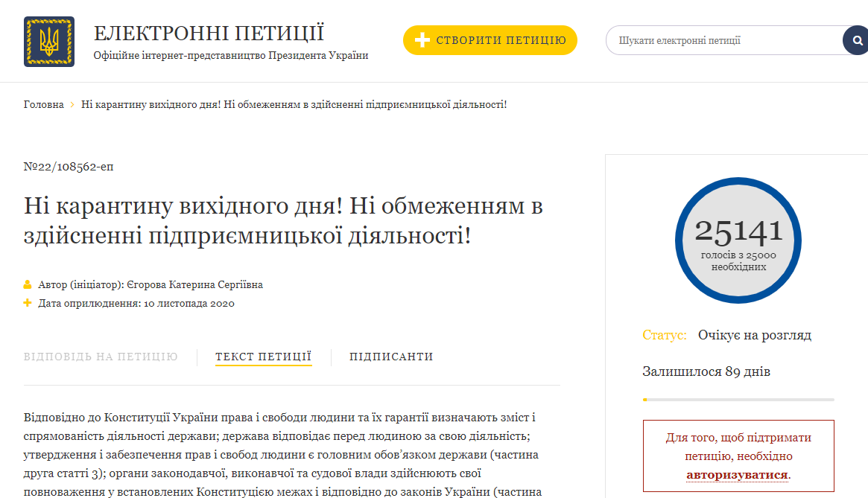Click the ЕЛЕКТРОННІ ПЕТИЦІЇ header title
Screen dimensions: 868x498
coord(208,32)
